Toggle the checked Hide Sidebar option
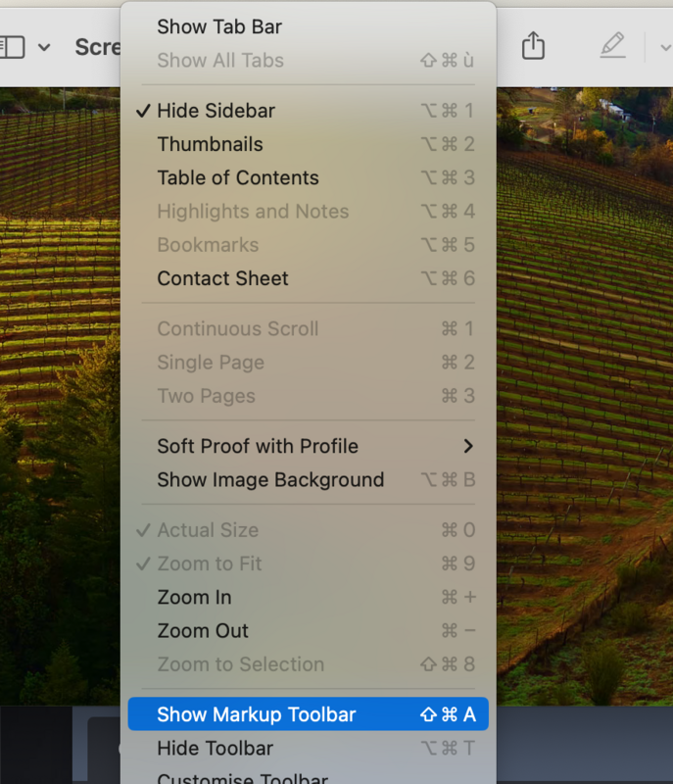Image resolution: width=673 pixels, height=784 pixels. 216,111
